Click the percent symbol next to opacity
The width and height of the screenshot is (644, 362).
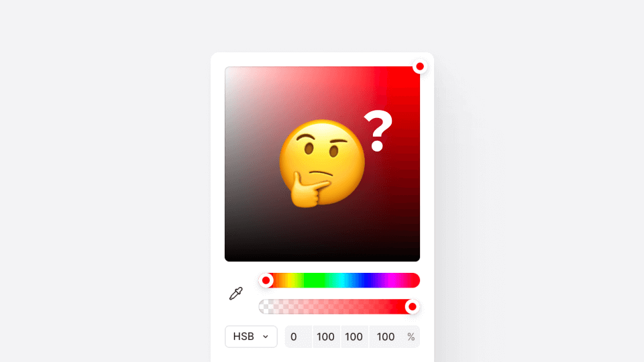[x=411, y=337]
